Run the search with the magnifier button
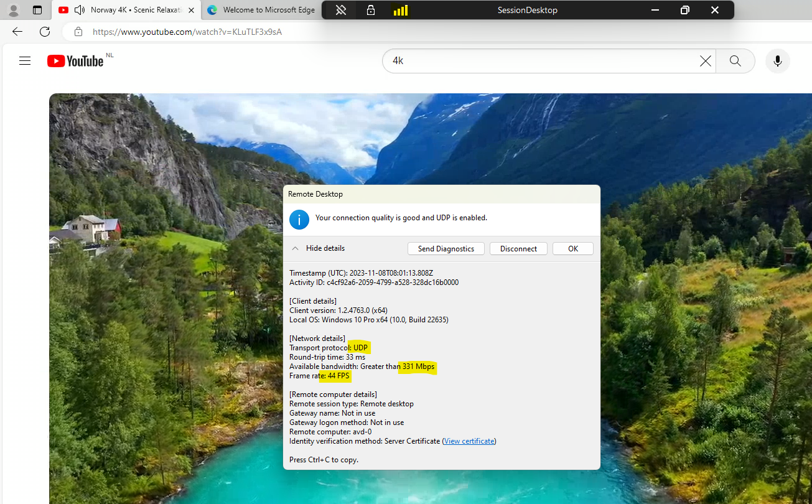 point(735,61)
